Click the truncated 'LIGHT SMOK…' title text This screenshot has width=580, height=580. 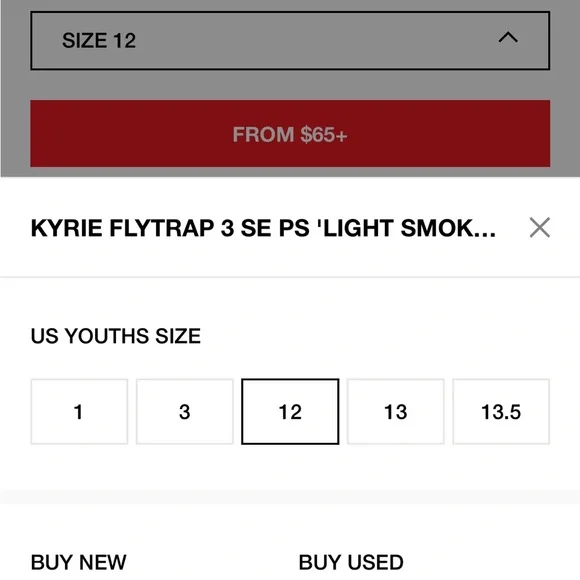407,228
